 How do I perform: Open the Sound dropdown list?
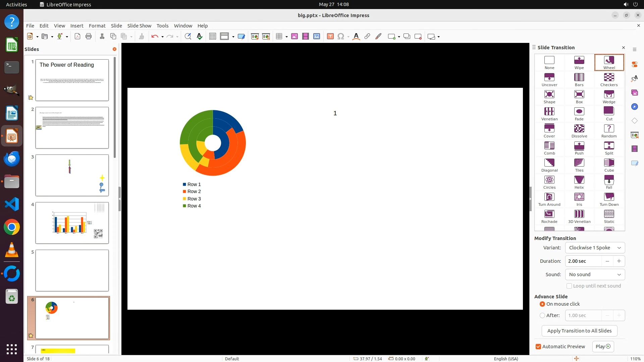point(595,275)
